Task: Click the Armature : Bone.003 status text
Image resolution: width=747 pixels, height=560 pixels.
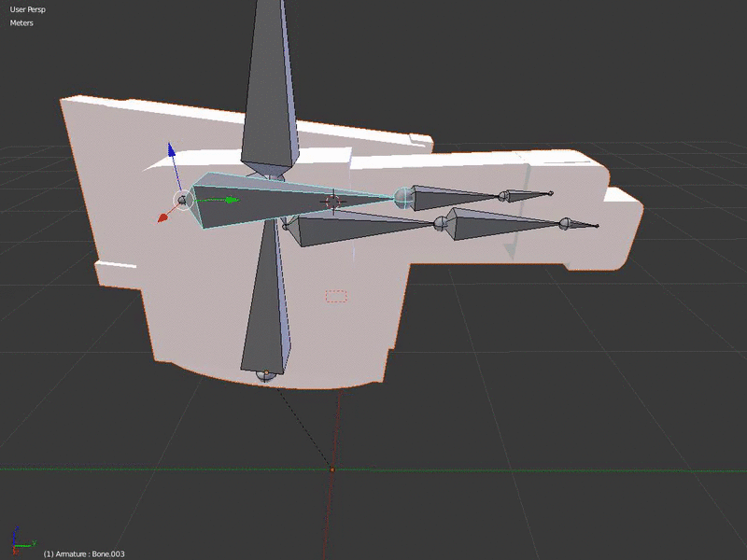Action: 84,553
